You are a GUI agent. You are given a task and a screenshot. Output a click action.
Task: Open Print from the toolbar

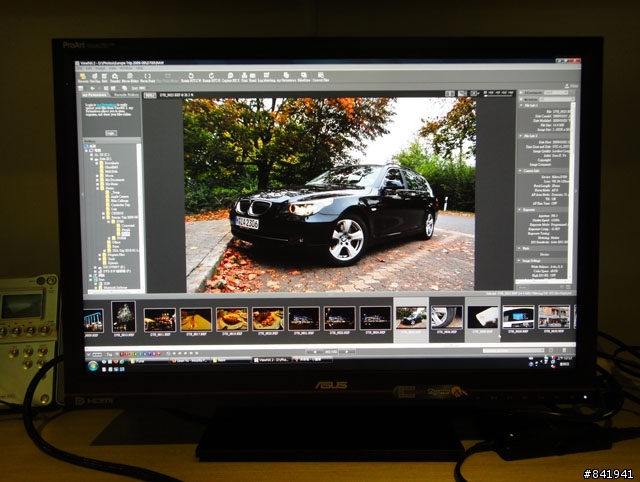(x=244, y=78)
